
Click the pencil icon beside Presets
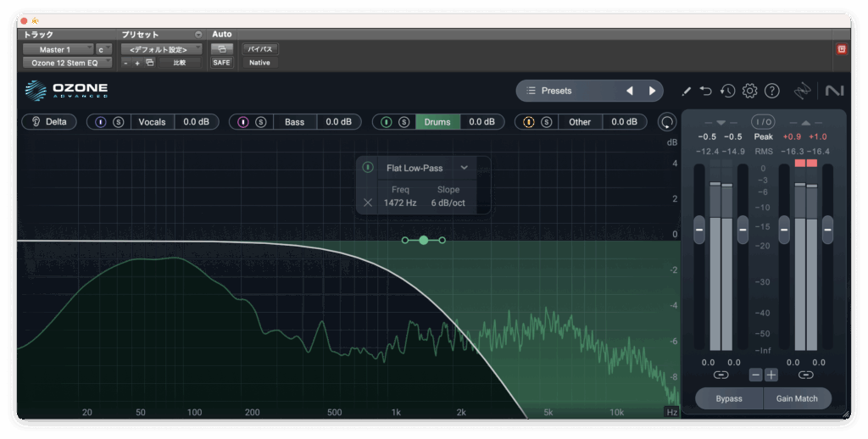pyautogui.click(x=686, y=91)
